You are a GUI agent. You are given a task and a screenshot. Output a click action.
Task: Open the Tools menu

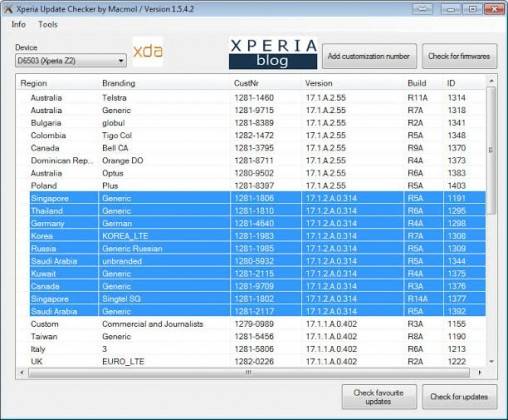coord(48,25)
